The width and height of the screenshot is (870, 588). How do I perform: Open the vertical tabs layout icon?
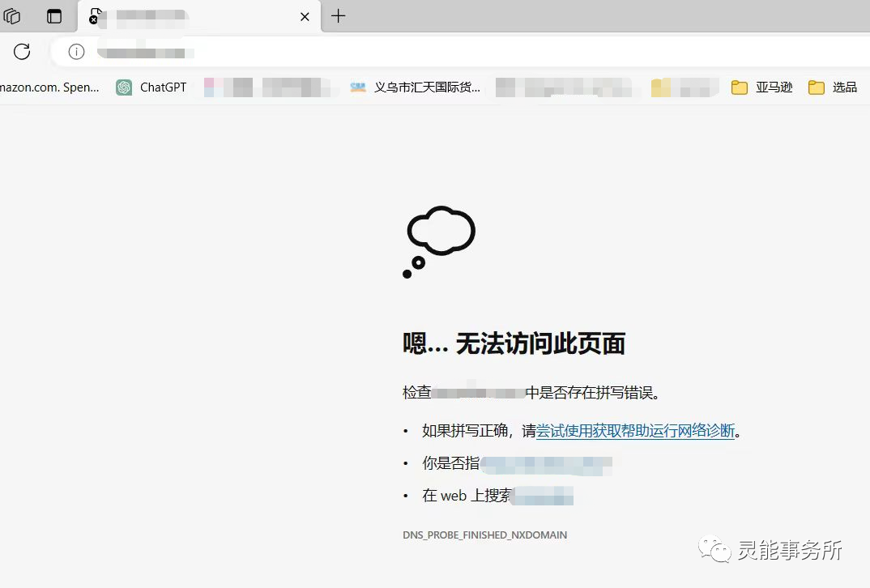point(53,16)
